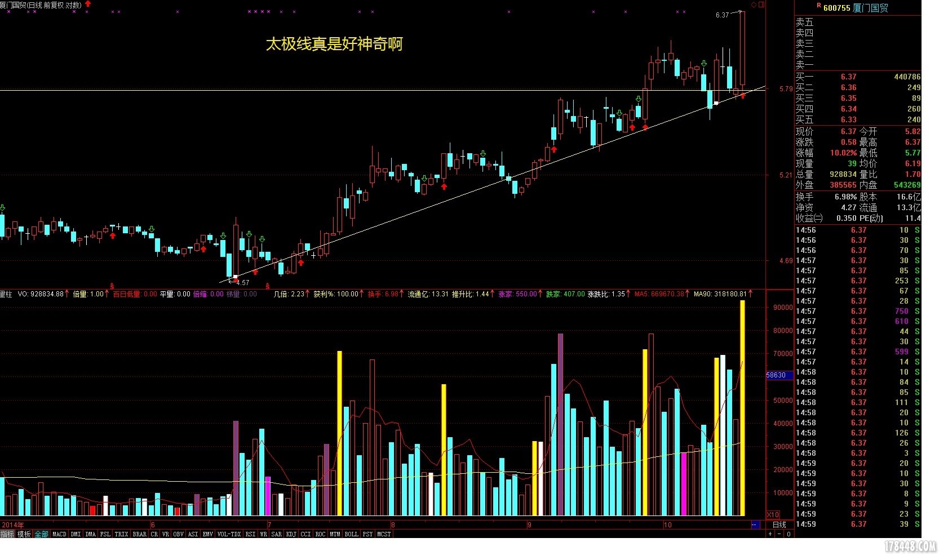Click the stock code 600755
This screenshot has height=560, width=948.
836,8
